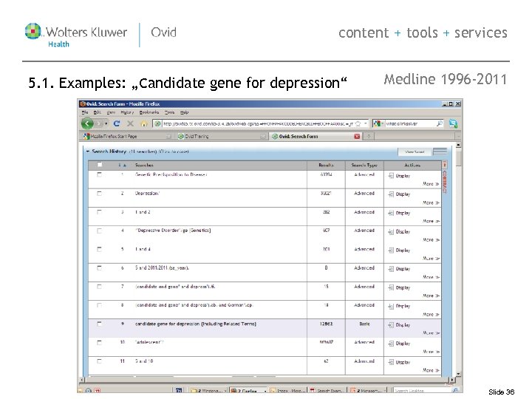Switch to the Ovid Training tab
The image size is (532, 399).
pyautogui.click(x=222, y=137)
